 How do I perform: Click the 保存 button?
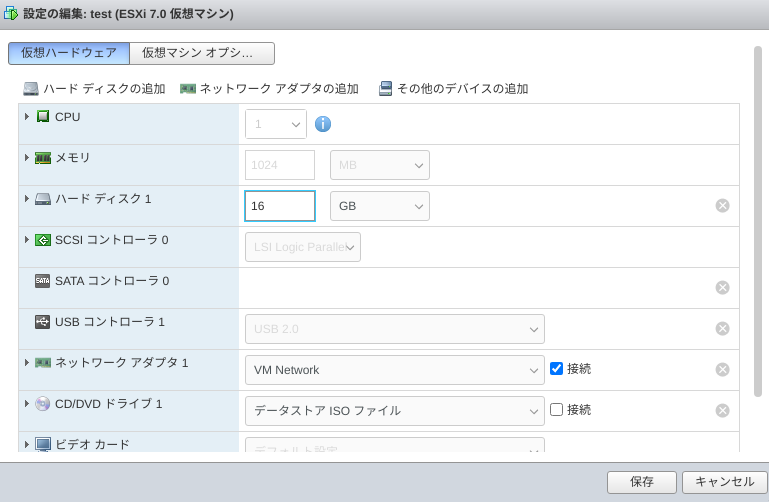point(642,482)
